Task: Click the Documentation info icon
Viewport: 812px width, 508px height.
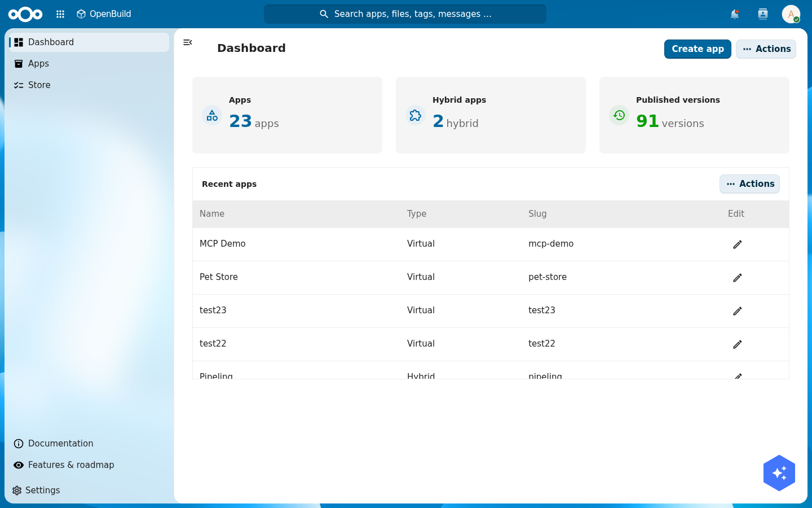Action: (x=19, y=444)
